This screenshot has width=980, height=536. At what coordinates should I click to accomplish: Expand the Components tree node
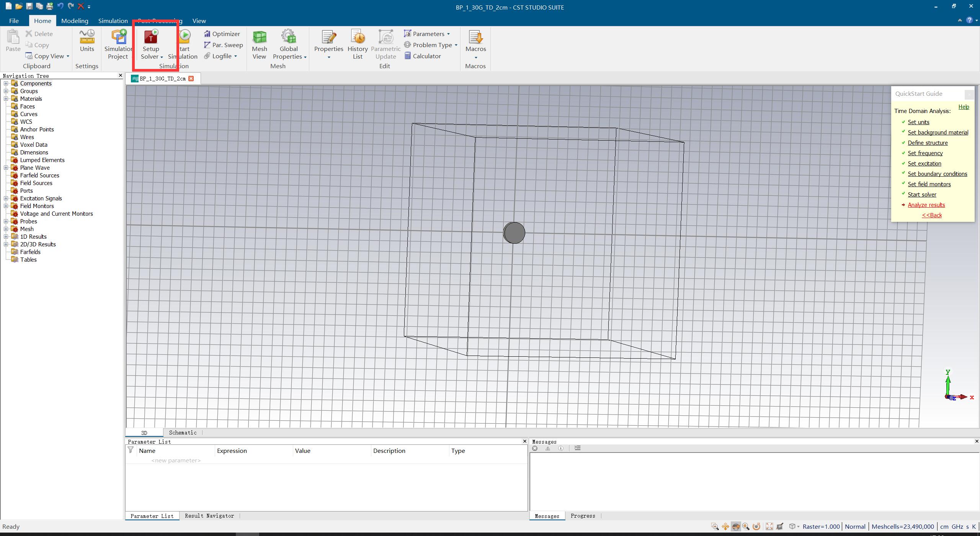click(x=5, y=83)
